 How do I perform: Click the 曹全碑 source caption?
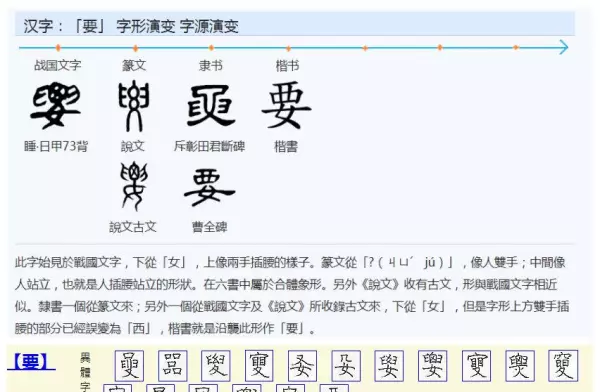click(x=210, y=227)
